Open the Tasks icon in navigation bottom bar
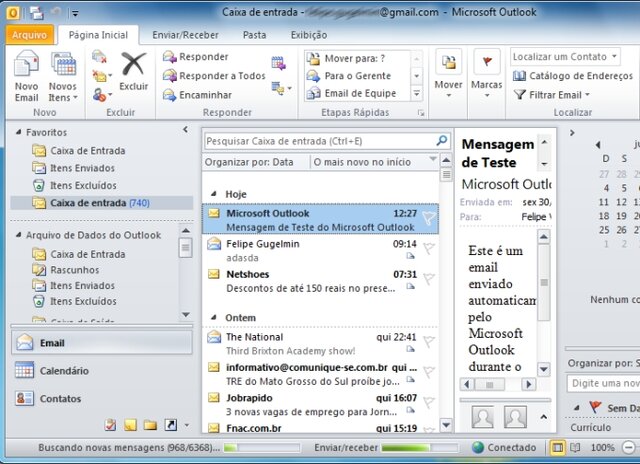The width and height of the screenshot is (640, 464). click(x=110, y=425)
